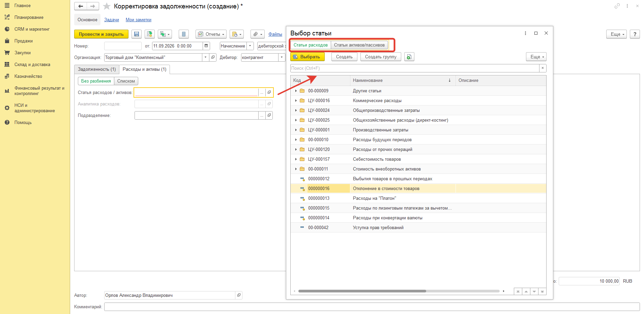The width and height of the screenshot is (644, 314).
Task: Expand the Другие статьи folder
Action: [x=296, y=91]
